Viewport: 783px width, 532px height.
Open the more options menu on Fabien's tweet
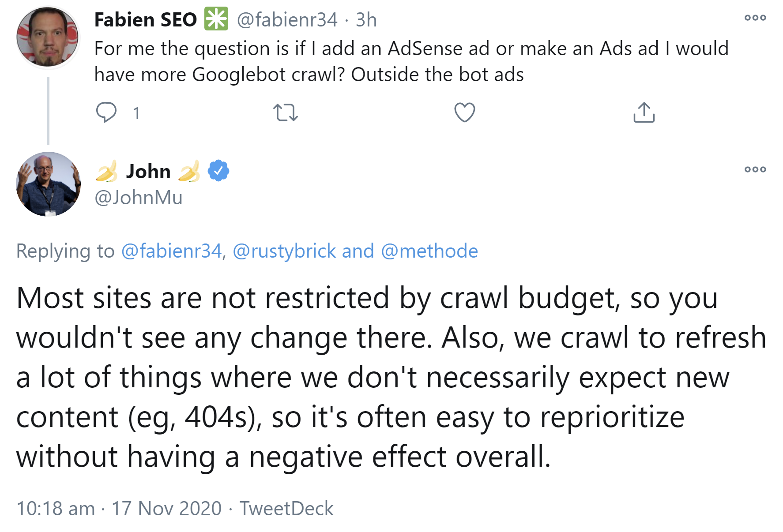(x=756, y=17)
